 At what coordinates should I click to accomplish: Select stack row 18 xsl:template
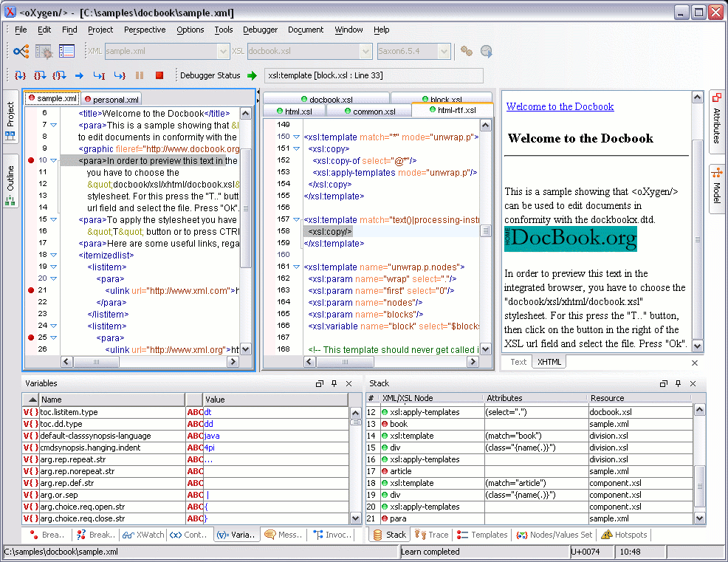529,483
